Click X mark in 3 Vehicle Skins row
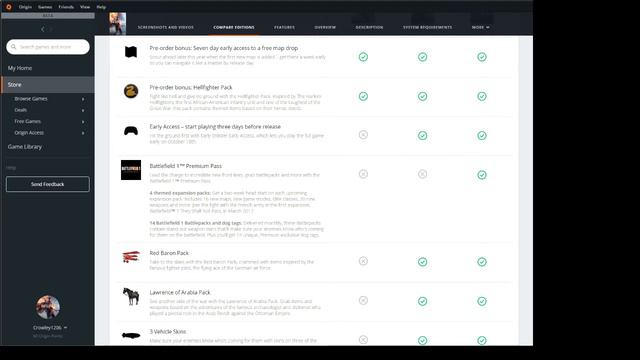 [363, 340]
